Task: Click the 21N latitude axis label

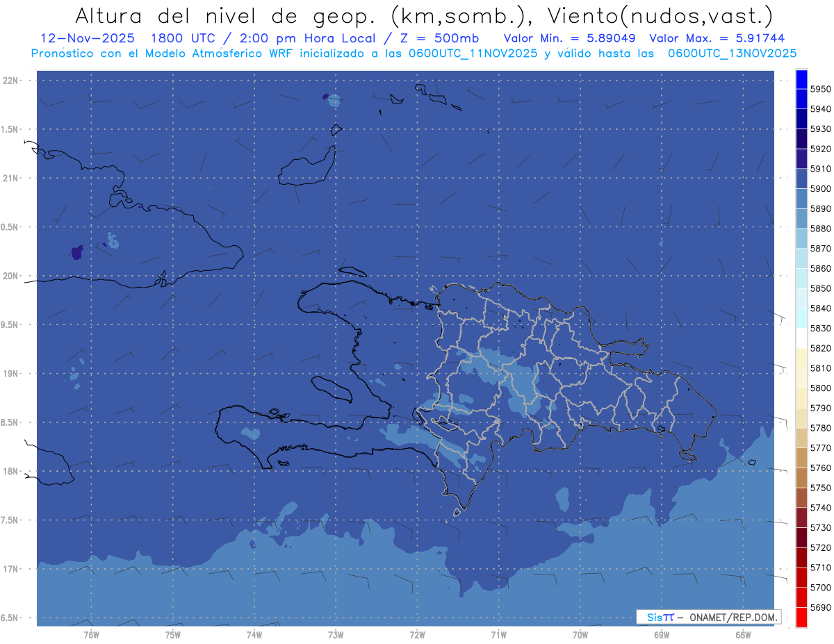Action: coord(10,179)
